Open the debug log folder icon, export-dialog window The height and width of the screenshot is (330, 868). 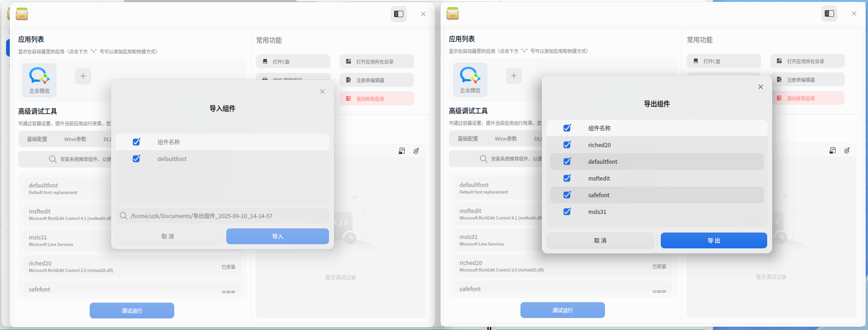click(x=833, y=150)
